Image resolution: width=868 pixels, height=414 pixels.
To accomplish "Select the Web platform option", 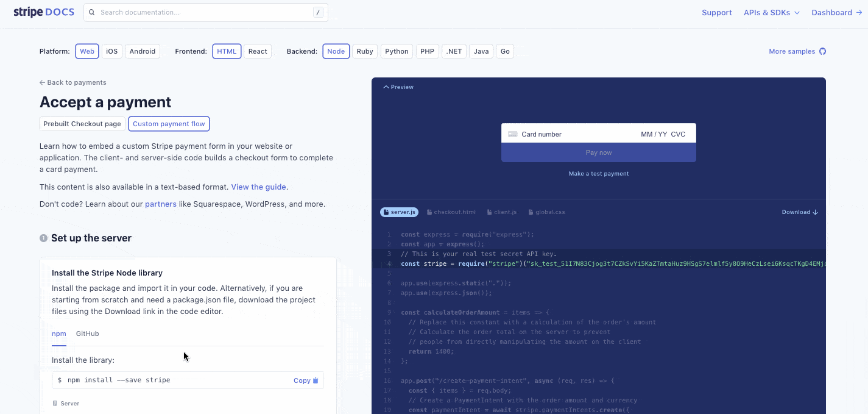I will click(x=87, y=51).
